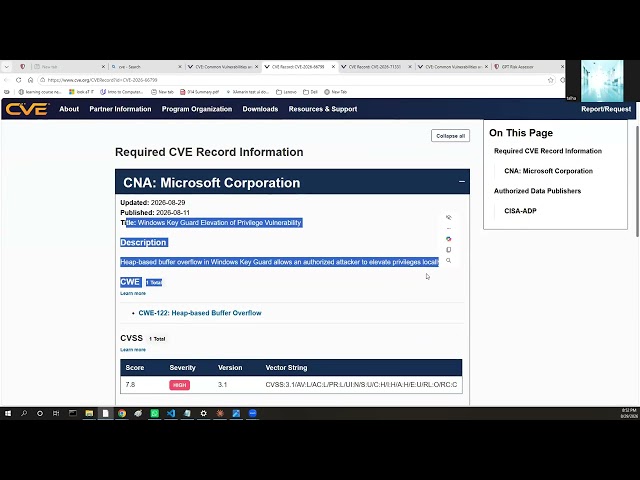Jump to Authorized Data Publishers section
This screenshot has width=640, height=480.
point(537,191)
